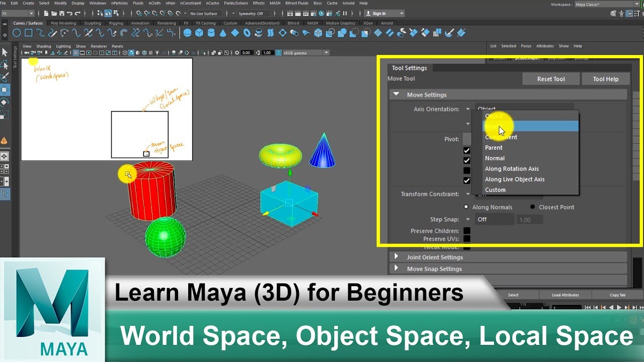
Task: Click the Reset Tool button
Action: coord(551,79)
